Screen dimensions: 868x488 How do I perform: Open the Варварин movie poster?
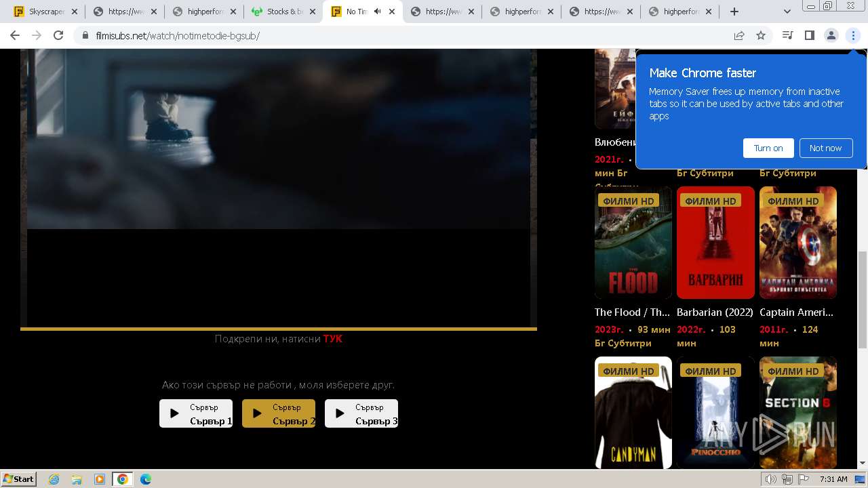(x=715, y=243)
